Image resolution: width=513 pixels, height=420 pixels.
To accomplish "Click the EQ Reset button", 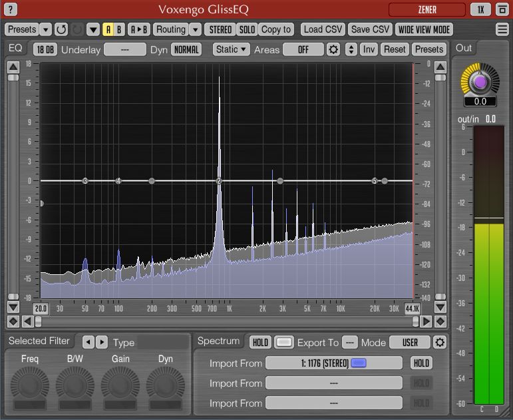I will tap(395, 49).
